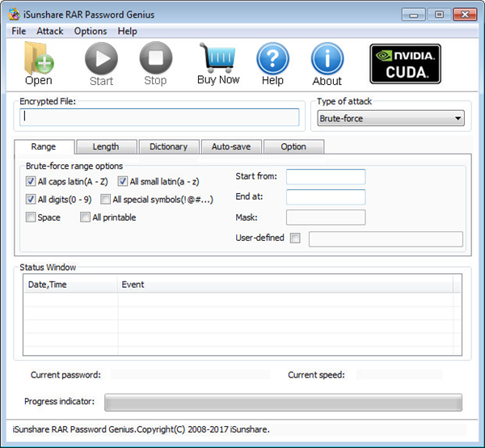Open the About info icon
485x448 pixels.
(327, 58)
